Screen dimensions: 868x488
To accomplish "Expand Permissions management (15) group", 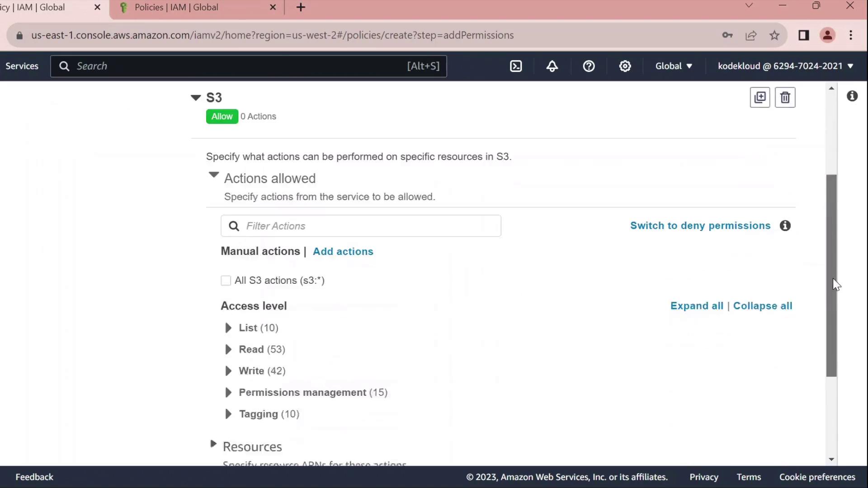I will (x=228, y=392).
